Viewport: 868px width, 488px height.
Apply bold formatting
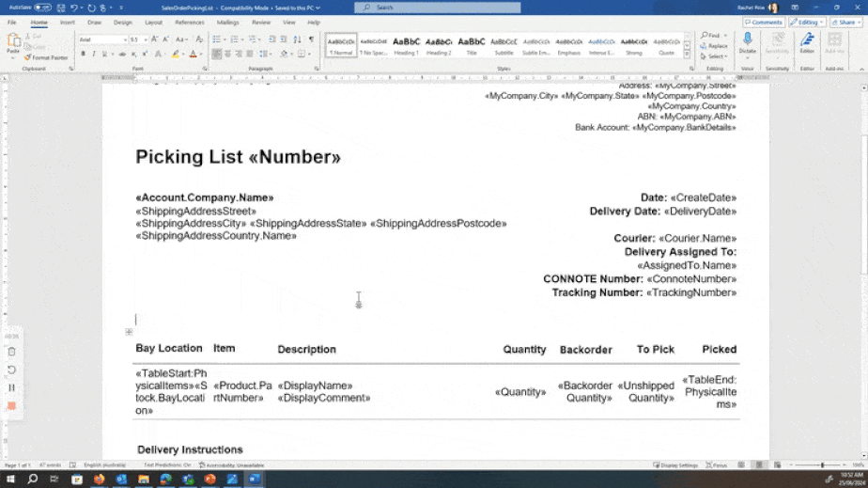coord(83,54)
